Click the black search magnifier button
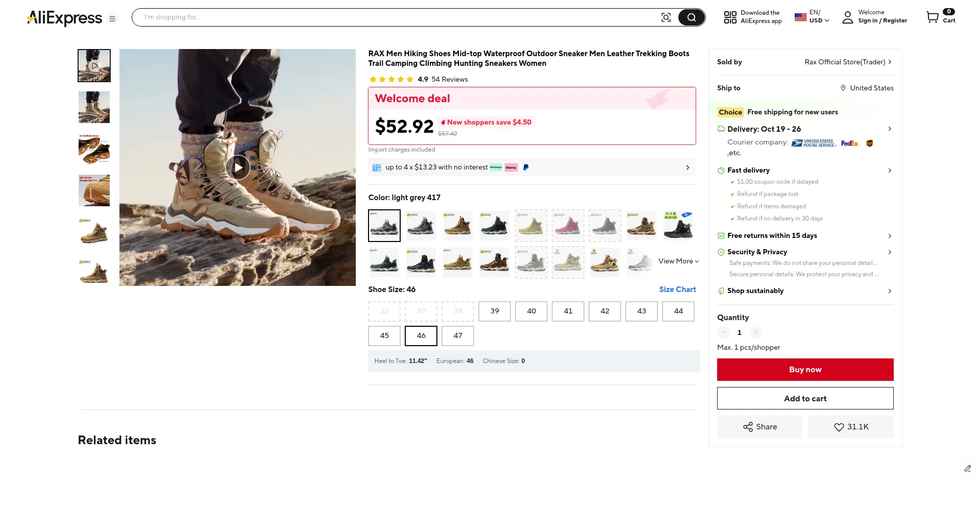This screenshot has height=507, width=980. point(691,17)
